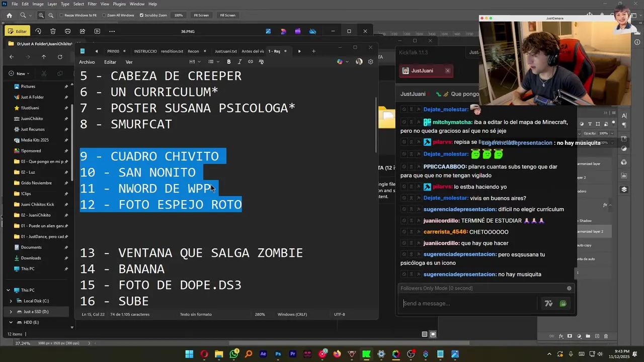
Task: Click the Followers Only Mode info icon
Action: click(x=569, y=288)
